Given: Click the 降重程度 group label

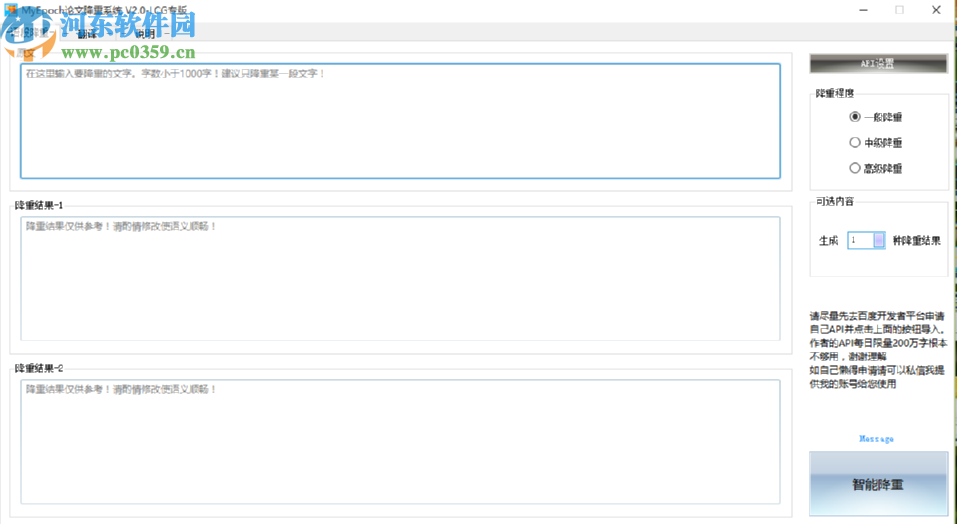Looking at the screenshot, I should 835,93.
